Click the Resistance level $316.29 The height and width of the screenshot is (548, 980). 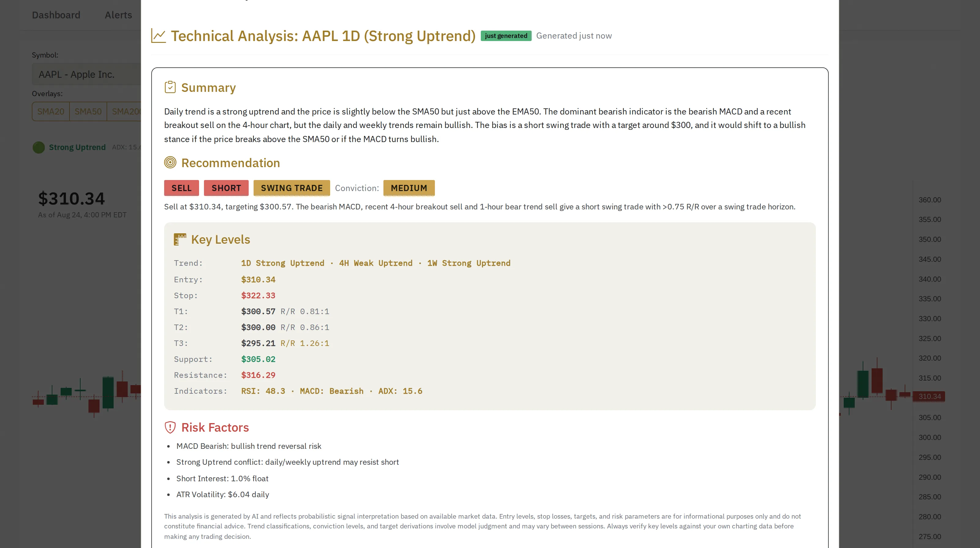click(258, 375)
